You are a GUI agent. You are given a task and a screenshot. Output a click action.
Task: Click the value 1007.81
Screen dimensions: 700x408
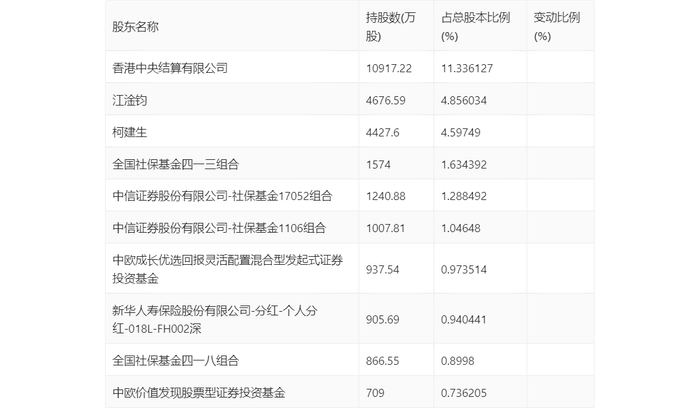[386, 228]
